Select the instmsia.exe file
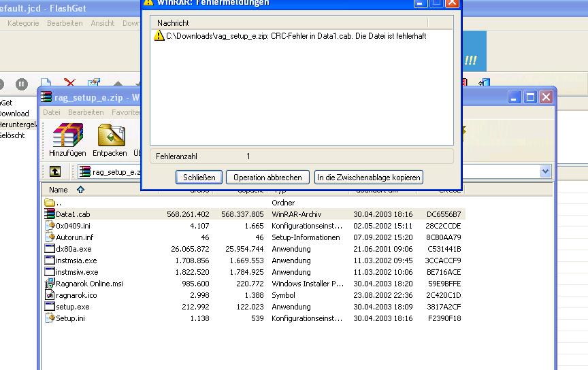Image resolution: width=588 pixels, height=370 pixels. (76, 260)
